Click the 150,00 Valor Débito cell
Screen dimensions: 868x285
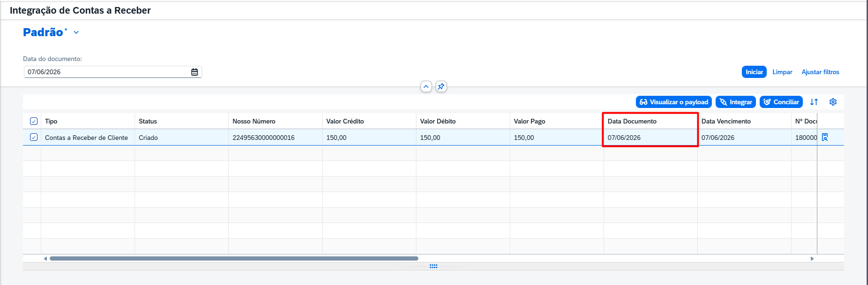(x=463, y=138)
